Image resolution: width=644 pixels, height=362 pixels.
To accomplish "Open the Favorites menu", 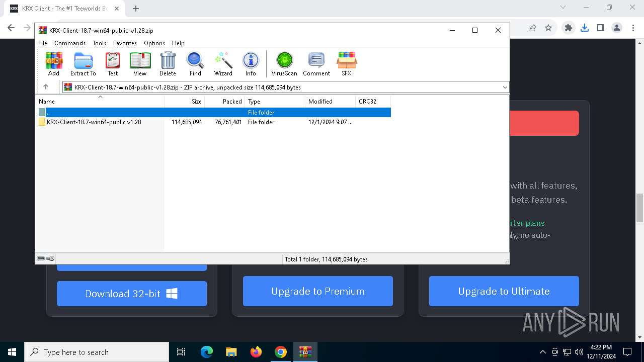I will tap(125, 43).
